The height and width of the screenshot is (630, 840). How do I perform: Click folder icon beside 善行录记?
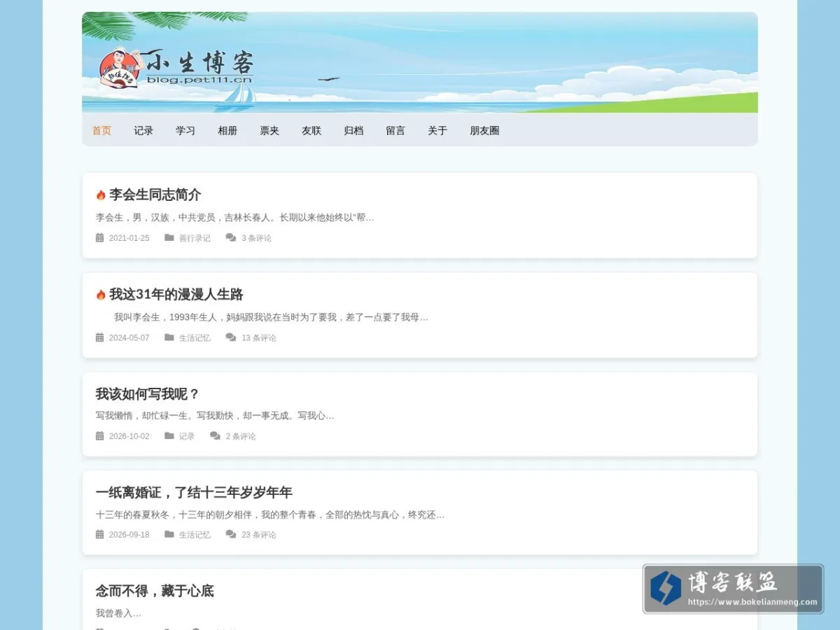tap(169, 237)
